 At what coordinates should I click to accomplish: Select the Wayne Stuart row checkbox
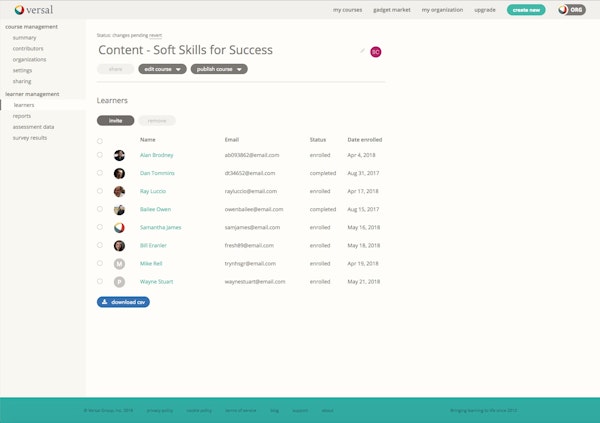click(x=100, y=282)
